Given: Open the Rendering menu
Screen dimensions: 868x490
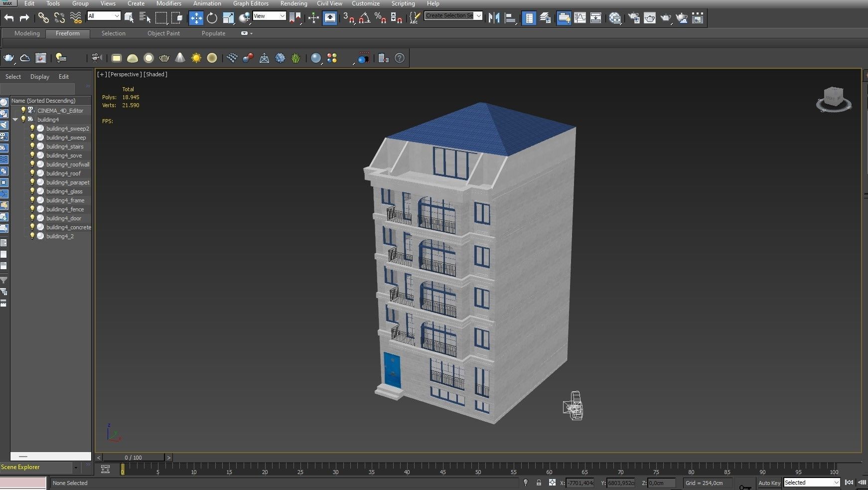Looking at the screenshot, I should 293,3.
